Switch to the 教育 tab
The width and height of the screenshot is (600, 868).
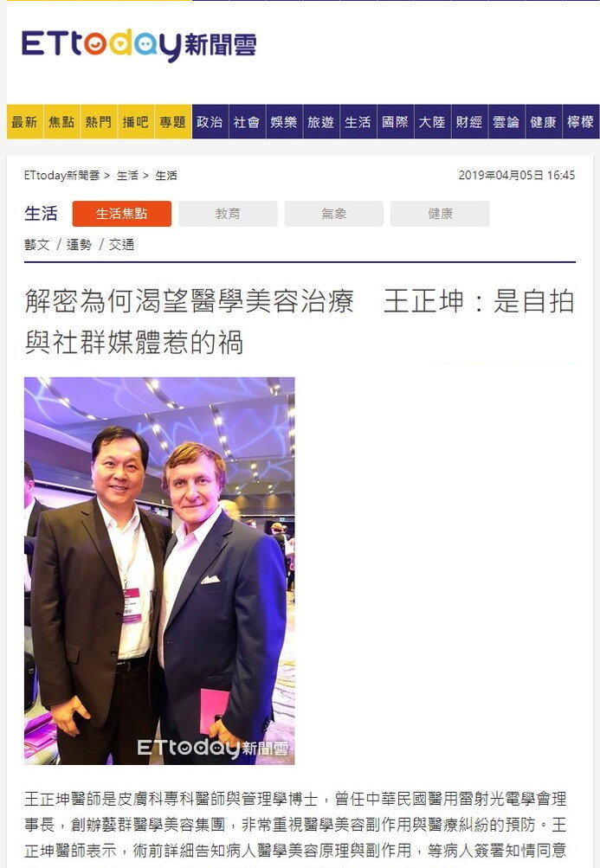pos(228,214)
